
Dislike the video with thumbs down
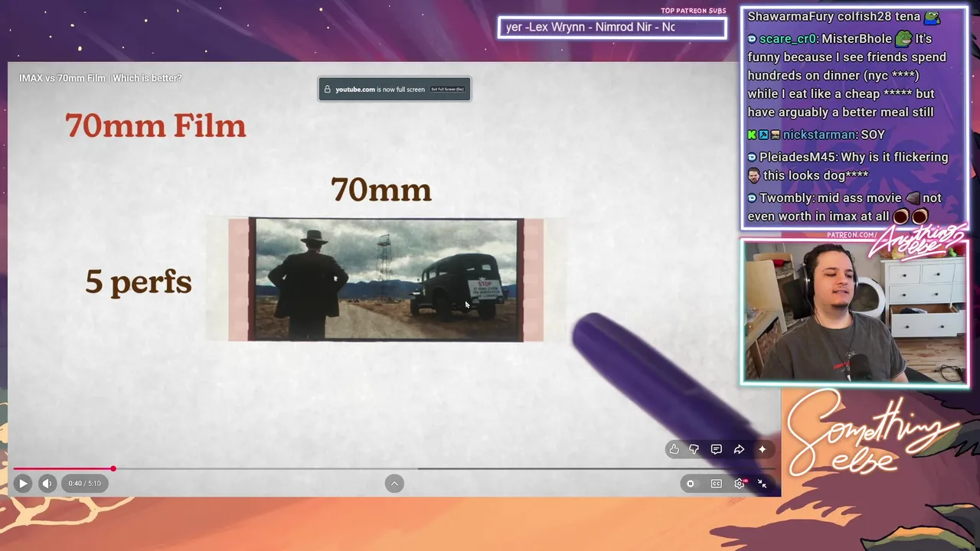point(694,449)
